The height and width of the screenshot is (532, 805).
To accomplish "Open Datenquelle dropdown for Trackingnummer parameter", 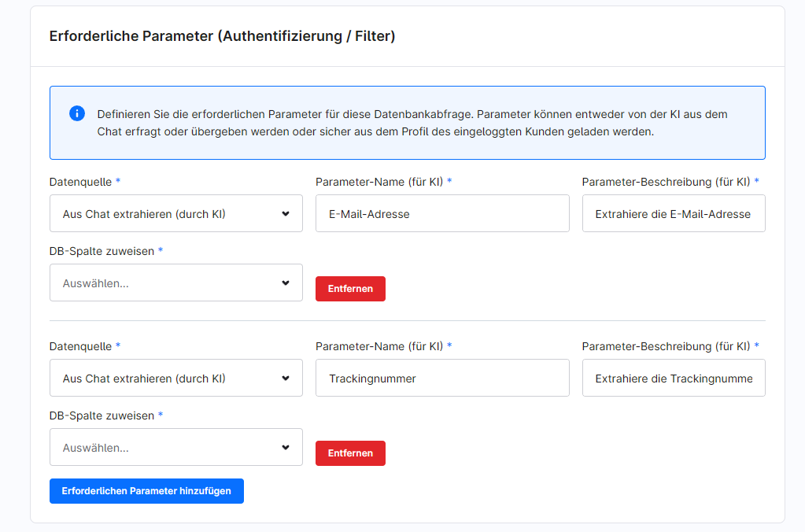I will (x=175, y=379).
